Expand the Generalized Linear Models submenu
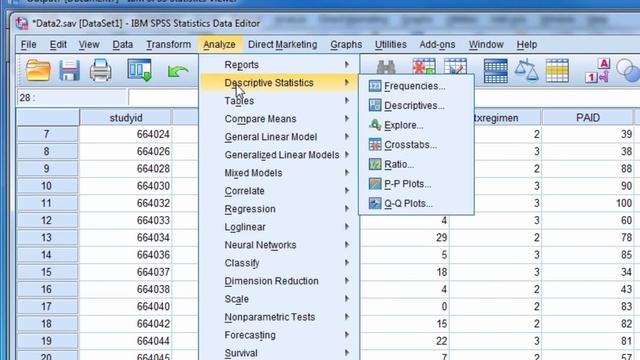Screen dimensions: 640x360 coord(280,155)
